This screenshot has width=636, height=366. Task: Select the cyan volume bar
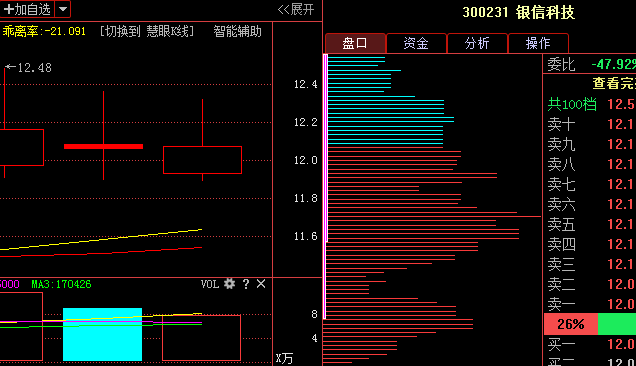point(103,334)
